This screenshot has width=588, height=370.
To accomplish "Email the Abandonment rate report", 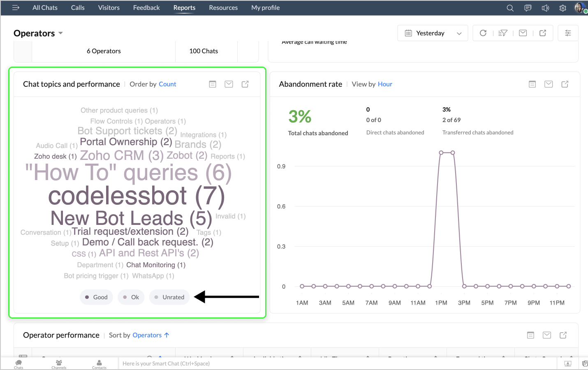I will [549, 84].
